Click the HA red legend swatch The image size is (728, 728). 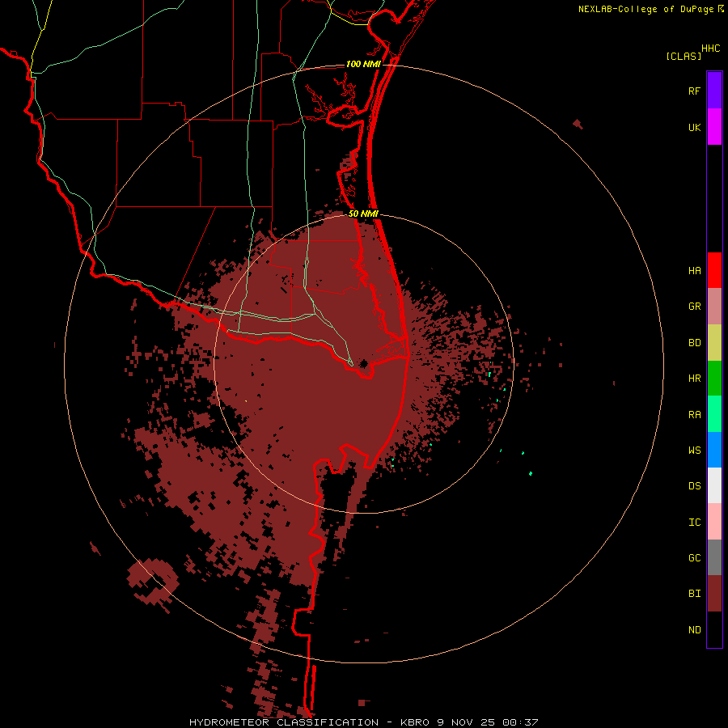click(714, 270)
